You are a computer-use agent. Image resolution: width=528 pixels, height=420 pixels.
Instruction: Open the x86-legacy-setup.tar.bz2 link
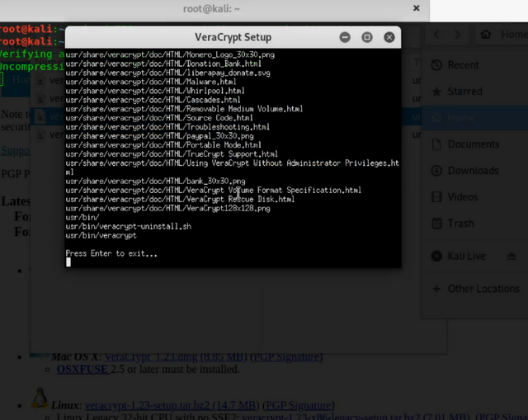[x=356, y=417]
